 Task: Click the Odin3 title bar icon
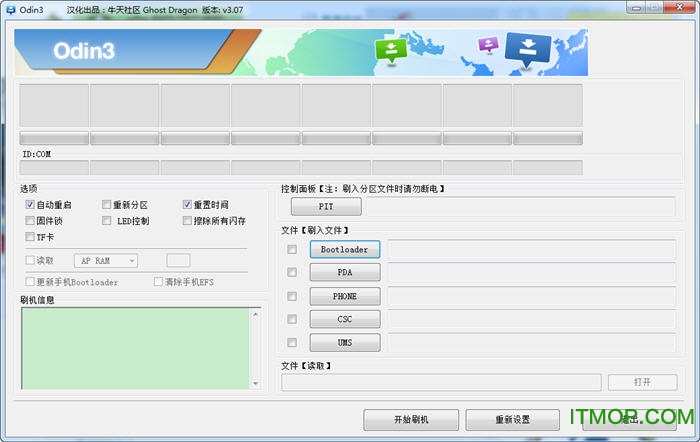[x=10, y=9]
